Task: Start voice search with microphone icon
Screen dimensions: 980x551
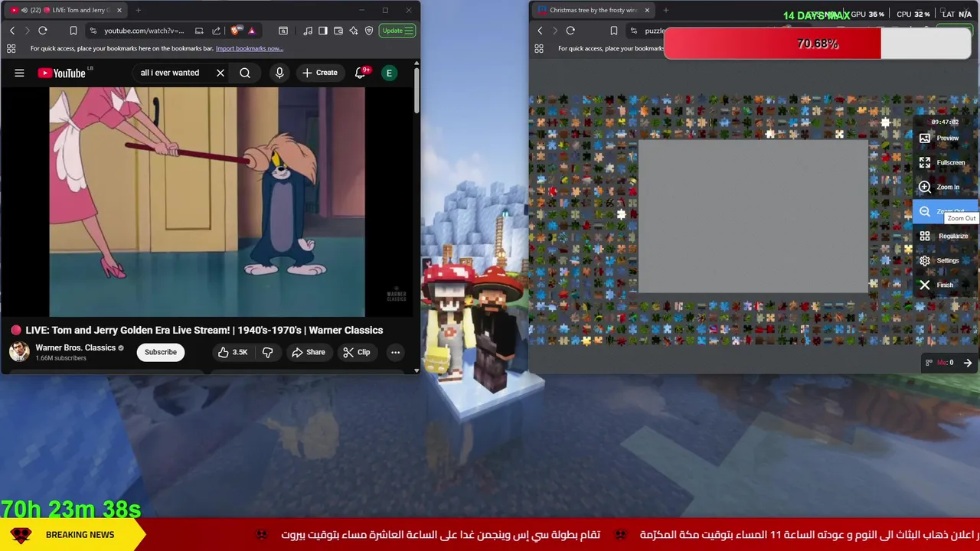Action: point(279,73)
